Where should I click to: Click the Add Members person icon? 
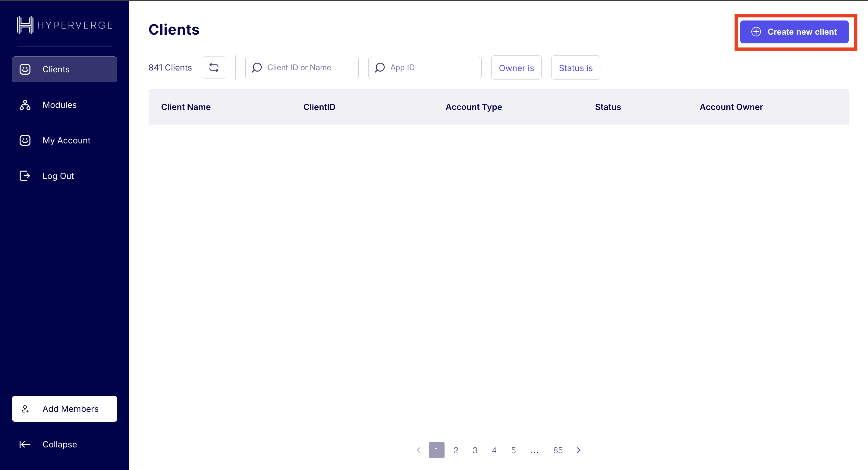[x=25, y=409]
